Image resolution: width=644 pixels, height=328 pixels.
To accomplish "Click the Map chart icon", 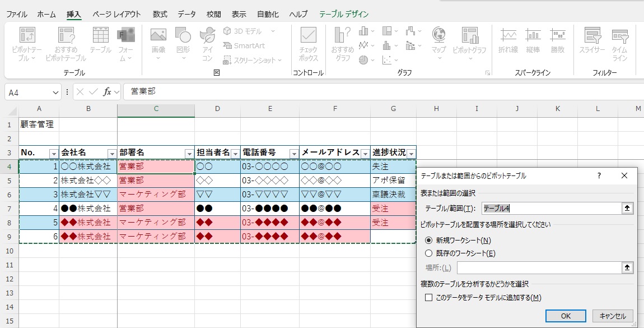I will click(x=438, y=37).
